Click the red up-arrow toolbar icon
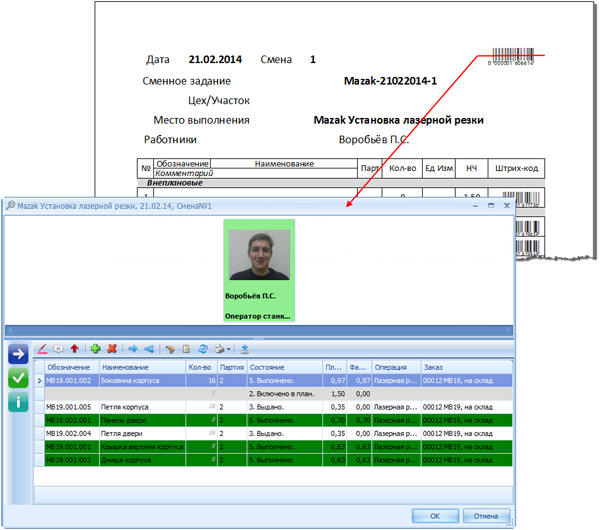 pos(75,349)
